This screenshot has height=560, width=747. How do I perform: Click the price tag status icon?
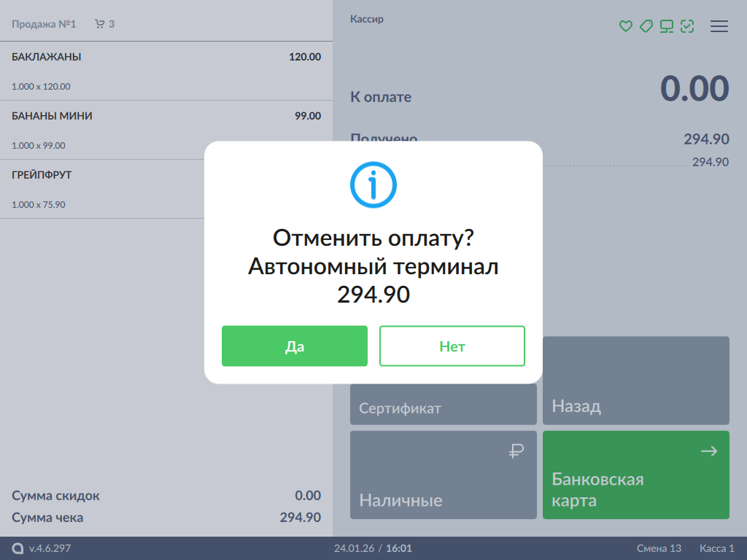pos(646,26)
